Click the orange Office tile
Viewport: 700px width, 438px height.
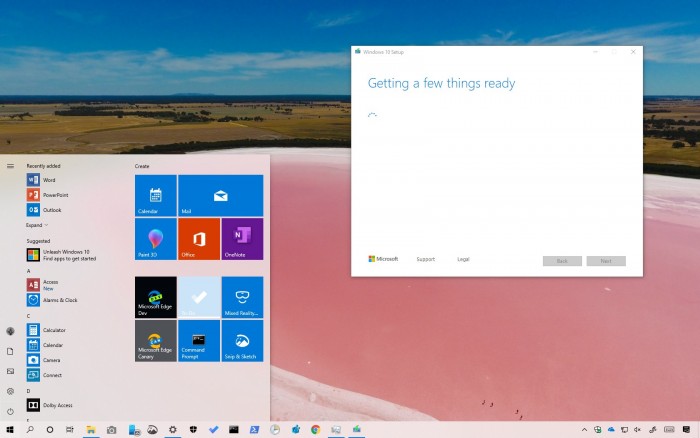(199, 239)
